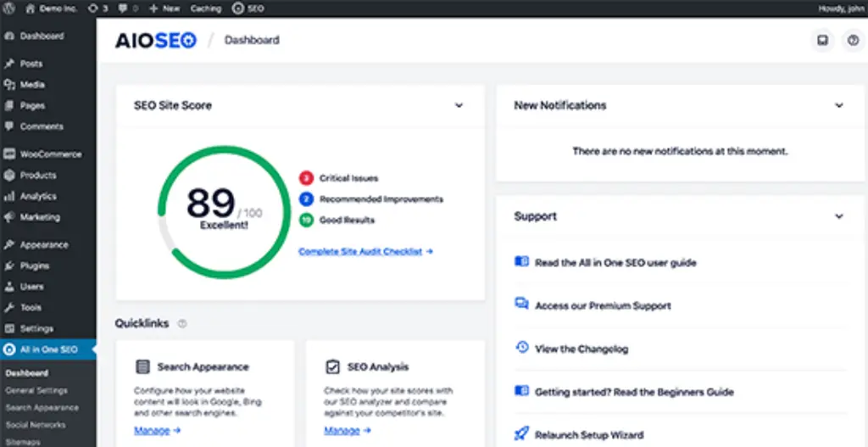Click Manage under Search Appearance
Image resolution: width=868 pixels, height=447 pixels.
(x=157, y=430)
